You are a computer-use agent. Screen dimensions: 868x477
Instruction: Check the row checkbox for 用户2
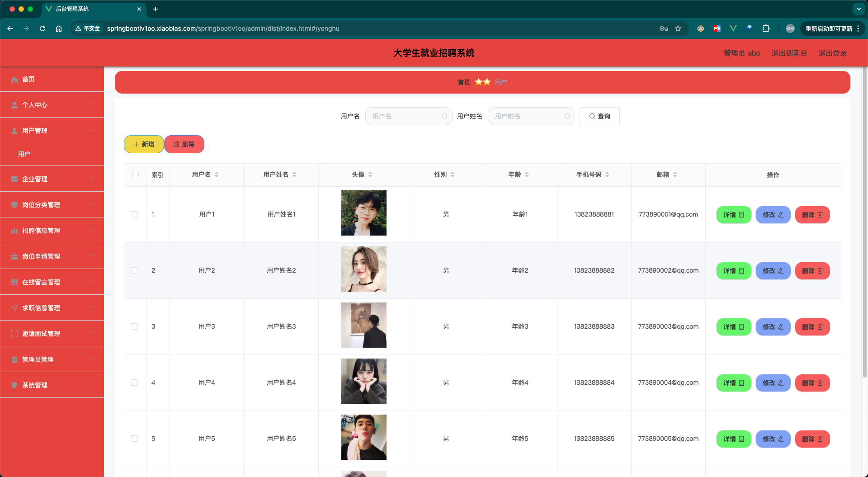135,270
